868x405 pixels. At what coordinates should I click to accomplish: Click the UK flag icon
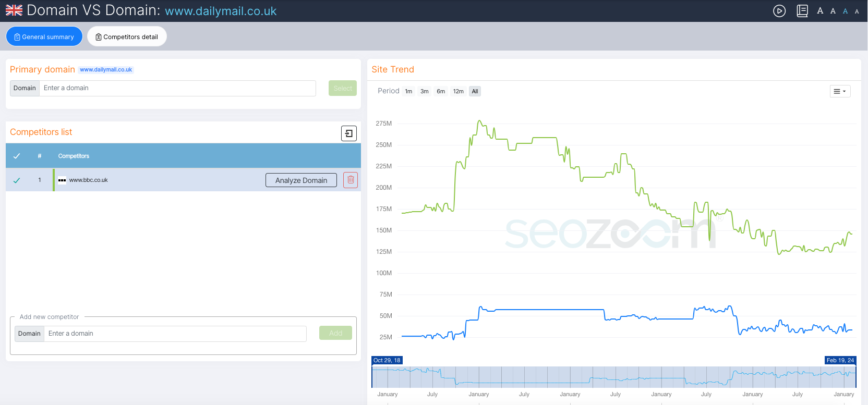coord(14,10)
